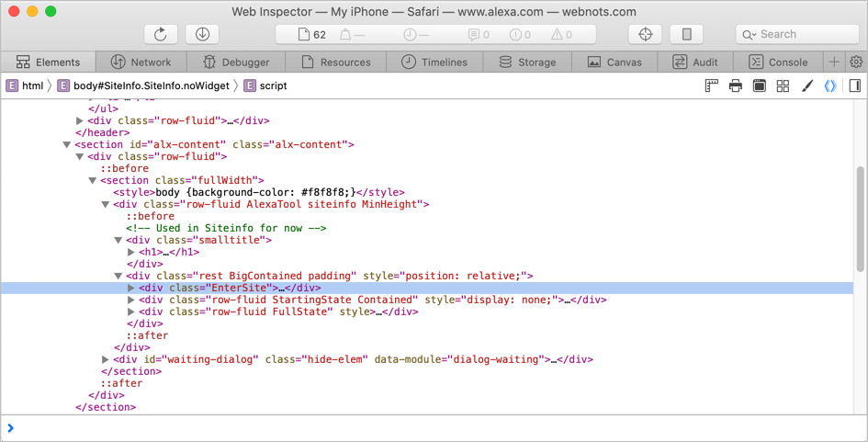Reload the inspected page
868x442 pixels.
(x=161, y=34)
